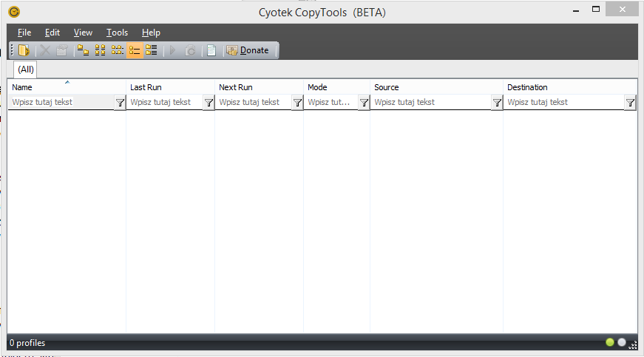The image size is (644, 357).
Task: Click the Donate button
Action: (x=248, y=50)
